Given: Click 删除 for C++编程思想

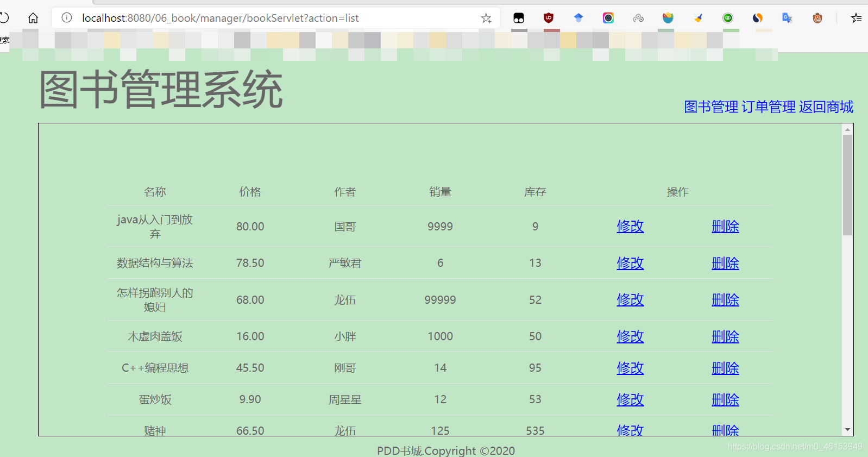Looking at the screenshot, I should pyautogui.click(x=726, y=368).
